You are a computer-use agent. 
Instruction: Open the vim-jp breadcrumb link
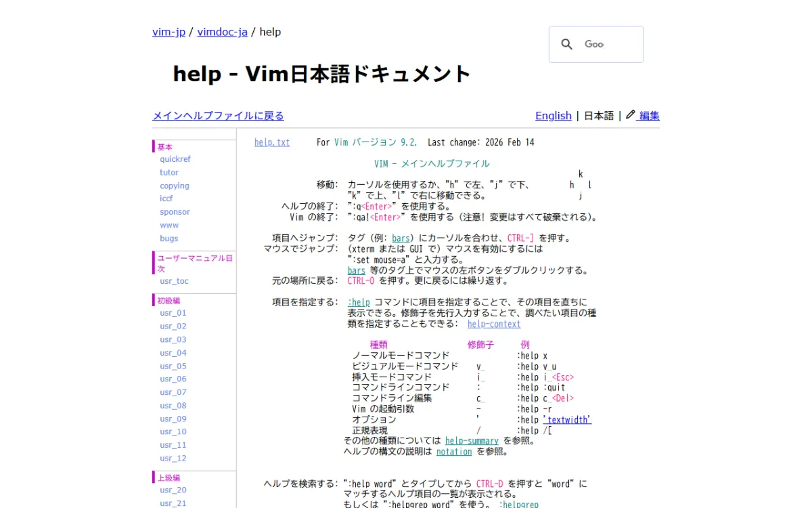coord(169,32)
